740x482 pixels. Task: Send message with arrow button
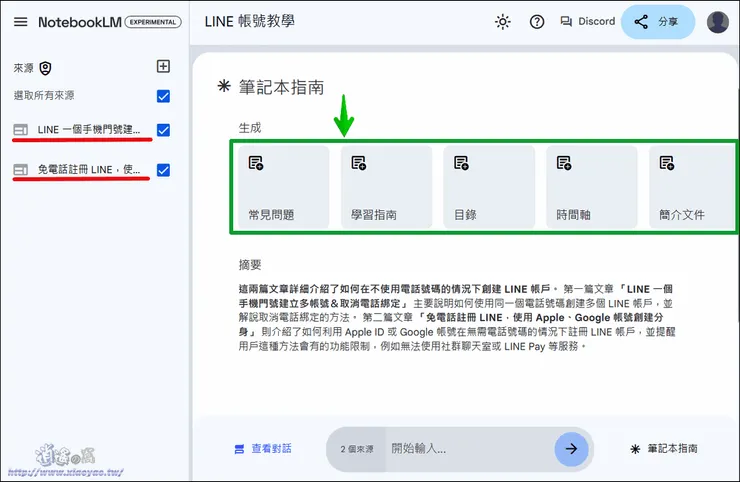(571, 449)
